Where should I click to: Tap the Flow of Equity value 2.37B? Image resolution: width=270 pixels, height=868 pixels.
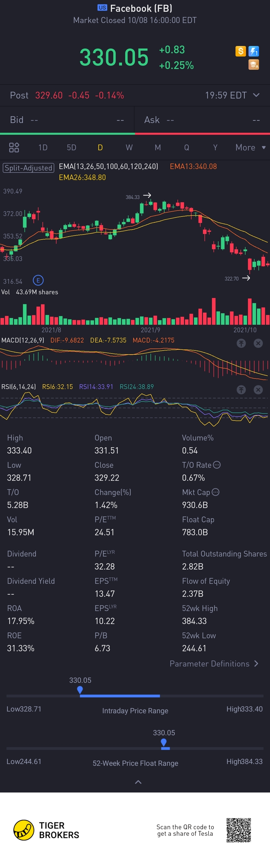(193, 594)
